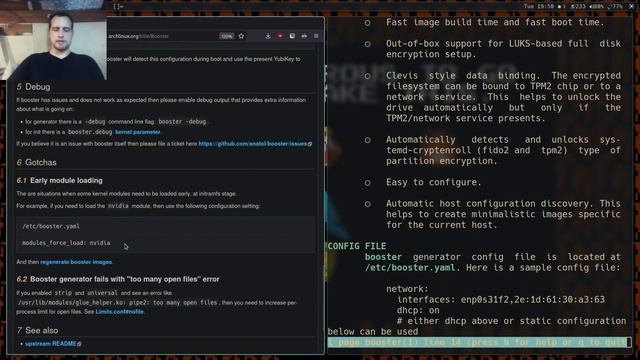Click the 'Fast image build time' bullet
Screen dimensions: 640x360
[x=495, y=22]
